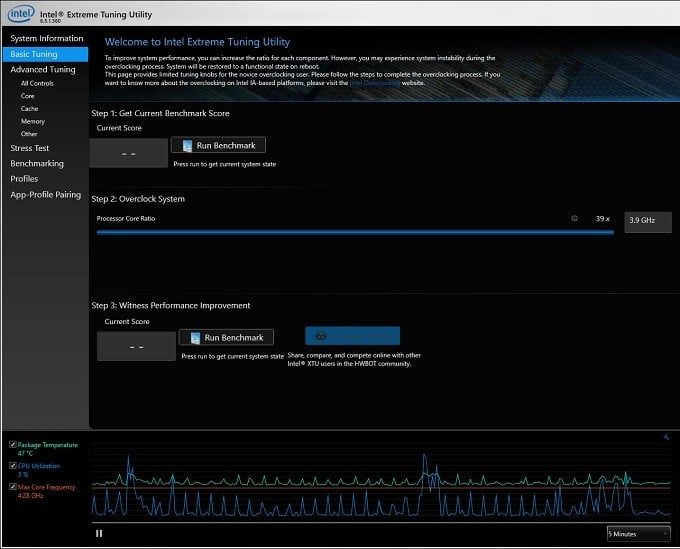
Task: Expand the Advanced Tuning section
Action: 42,70
